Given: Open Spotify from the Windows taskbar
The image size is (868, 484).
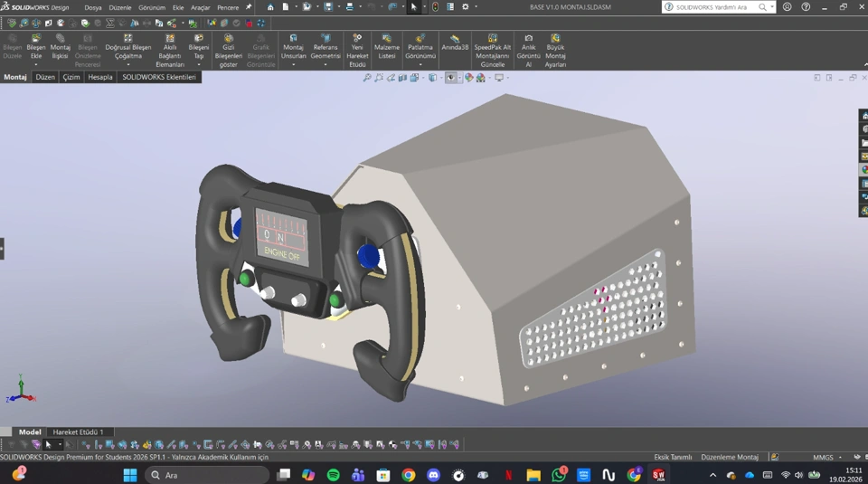Looking at the screenshot, I should click(334, 475).
